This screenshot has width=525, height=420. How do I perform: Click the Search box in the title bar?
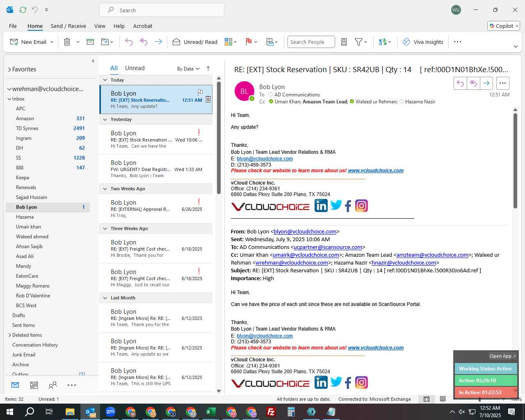point(162,10)
